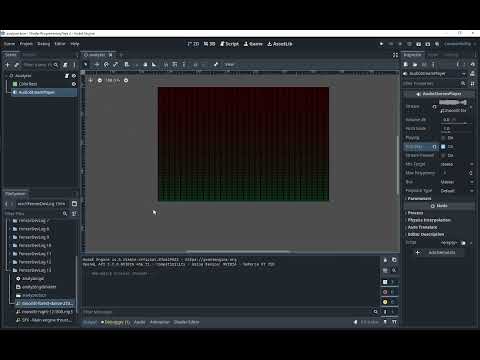Toggle distraction-free mode

pos(395,55)
